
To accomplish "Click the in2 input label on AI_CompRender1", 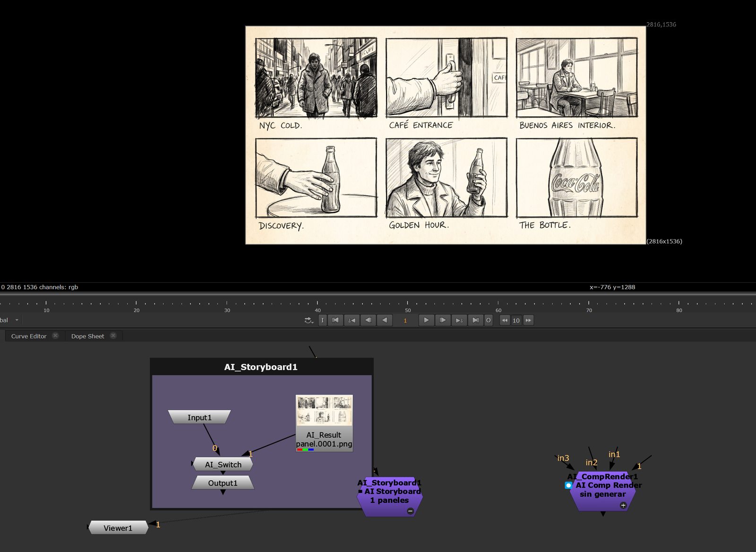I will pos(592,462).
